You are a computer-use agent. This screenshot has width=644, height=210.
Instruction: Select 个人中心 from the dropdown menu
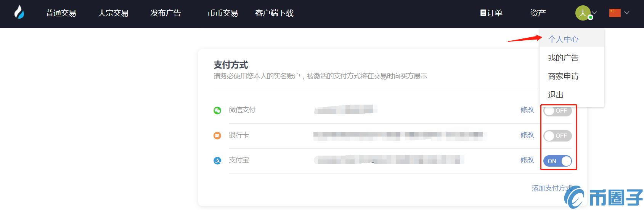point(563,39)
